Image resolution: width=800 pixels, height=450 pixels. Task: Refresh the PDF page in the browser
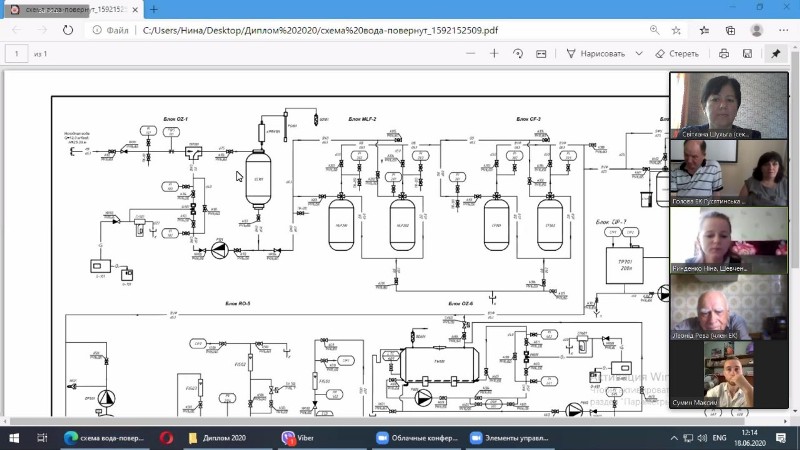coord(68,30)
